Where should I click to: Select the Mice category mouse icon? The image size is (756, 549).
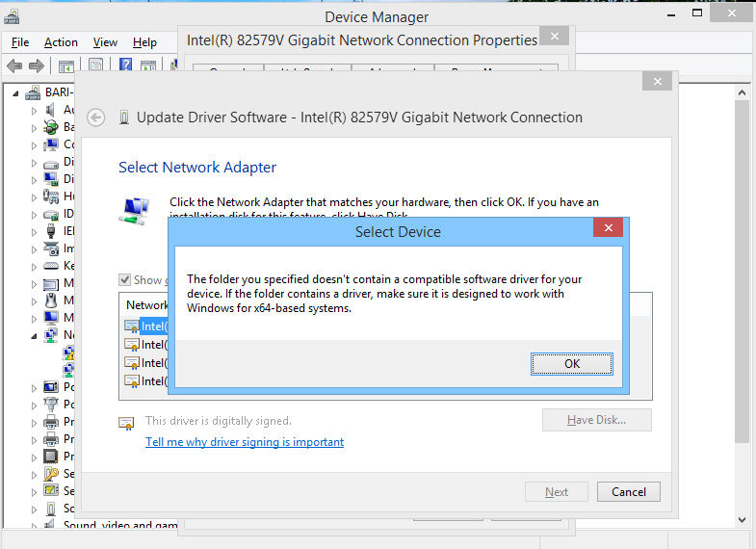click(x=51, y=301)
